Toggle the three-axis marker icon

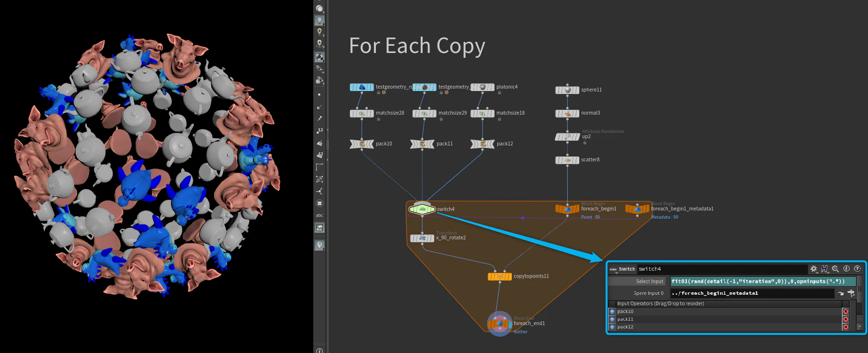(x=319, y=191)
